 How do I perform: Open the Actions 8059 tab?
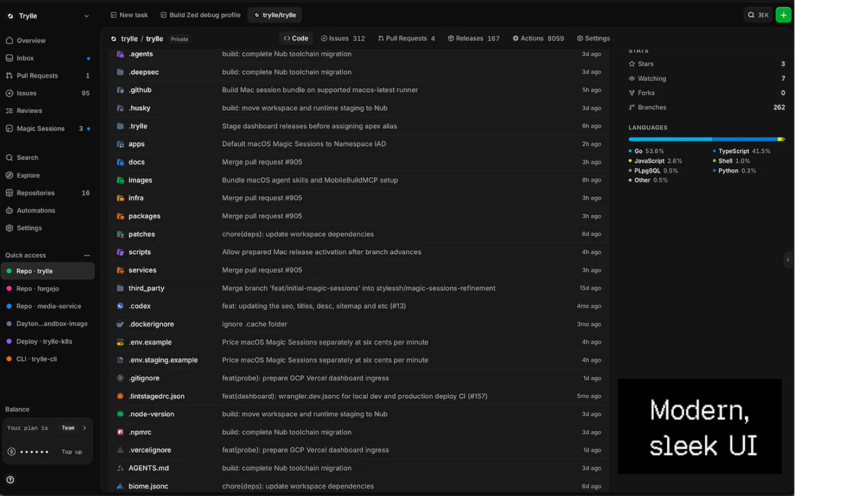pos(538,38)
